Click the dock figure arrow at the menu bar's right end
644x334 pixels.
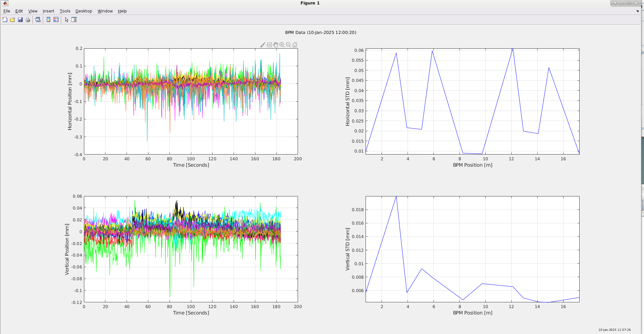(637, 11)
